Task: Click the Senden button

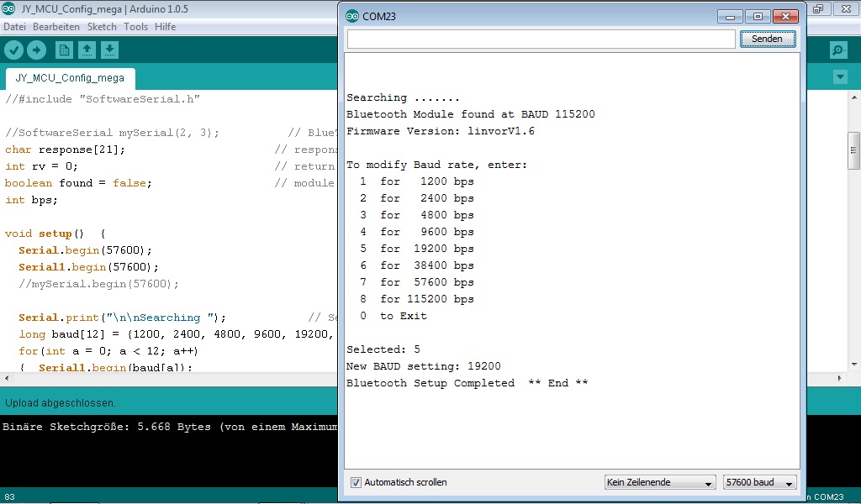Action: tap(767, 39)
